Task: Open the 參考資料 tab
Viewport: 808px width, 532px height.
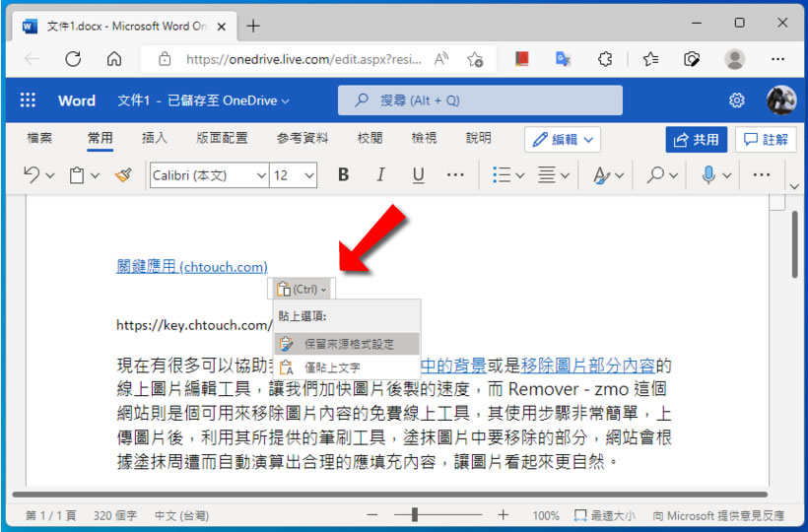Action: pyautogui.click(x=303, y=138)
